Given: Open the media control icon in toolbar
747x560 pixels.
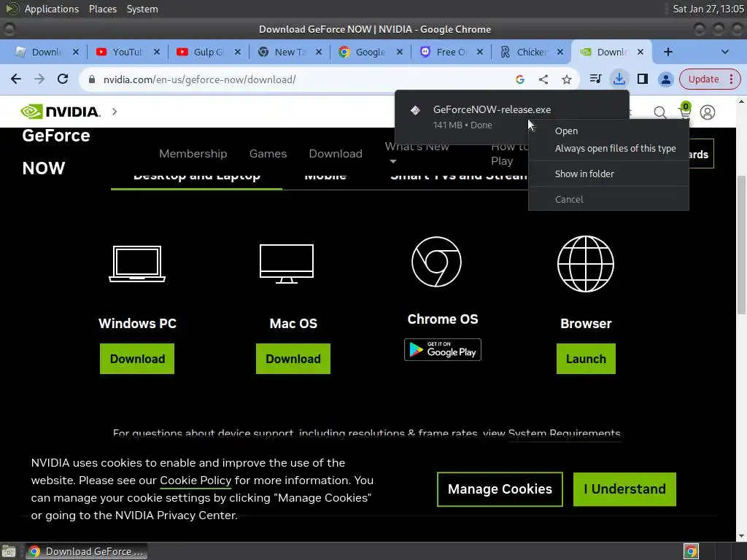Looking at the screenshot, I should coord(595,79).
